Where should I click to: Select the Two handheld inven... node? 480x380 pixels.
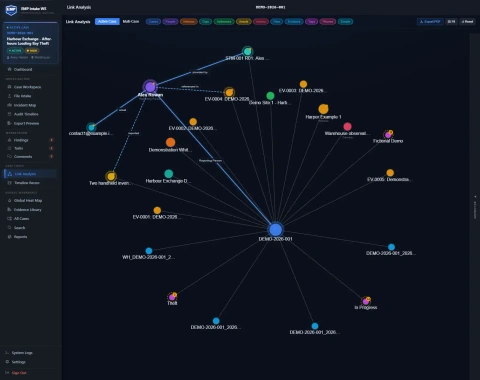pos(111,176)
